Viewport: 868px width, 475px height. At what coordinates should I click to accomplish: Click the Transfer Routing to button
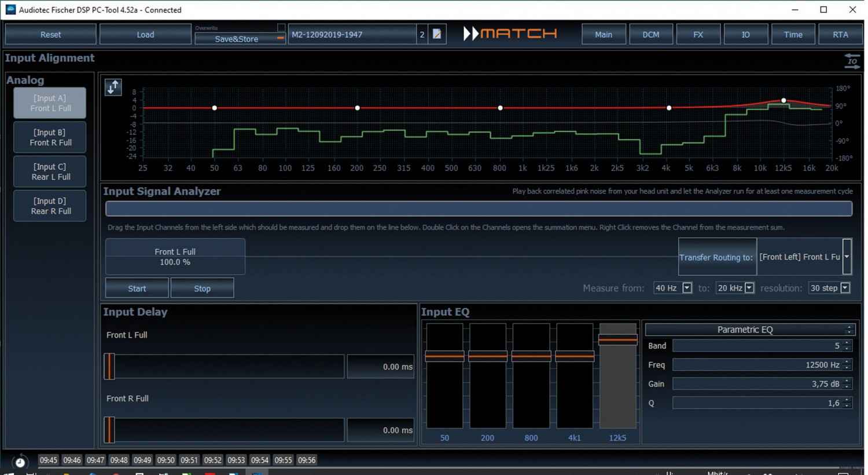tap(717, 257)
